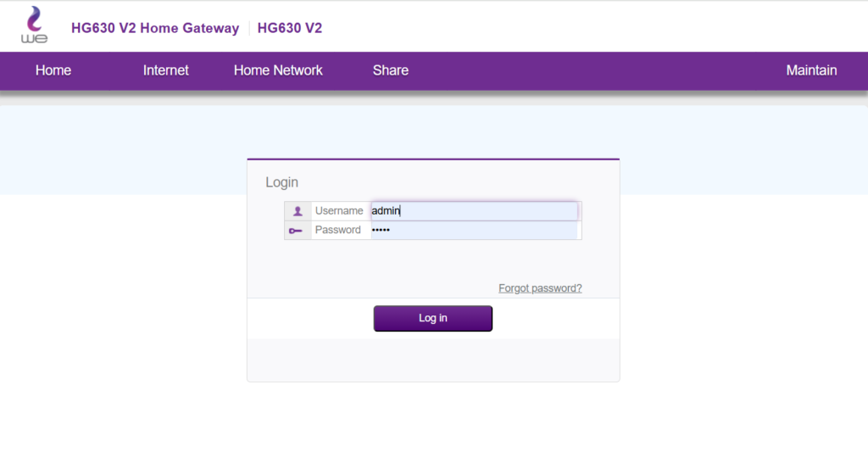The height and width of the screenshot is (474, 868).
Task: Click the Username label
Action: click(x=339, y=211)
